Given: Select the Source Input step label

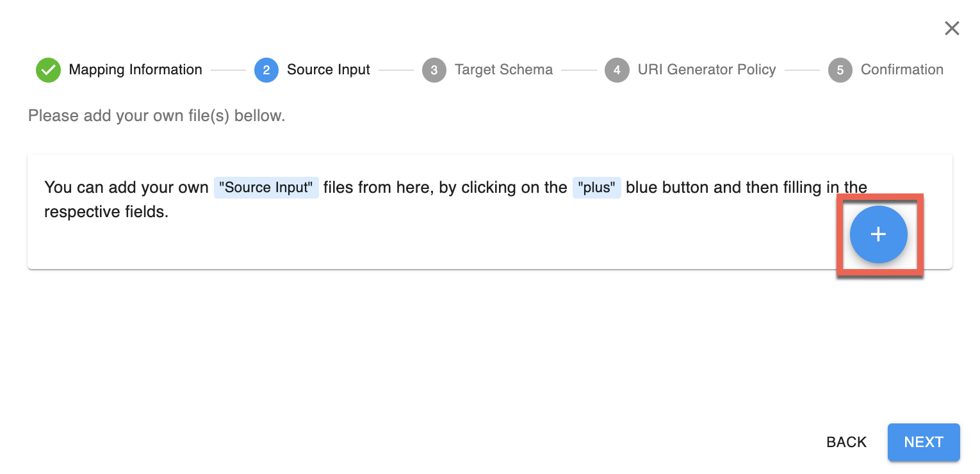Looking at the screenshot, I should [328, 70].
